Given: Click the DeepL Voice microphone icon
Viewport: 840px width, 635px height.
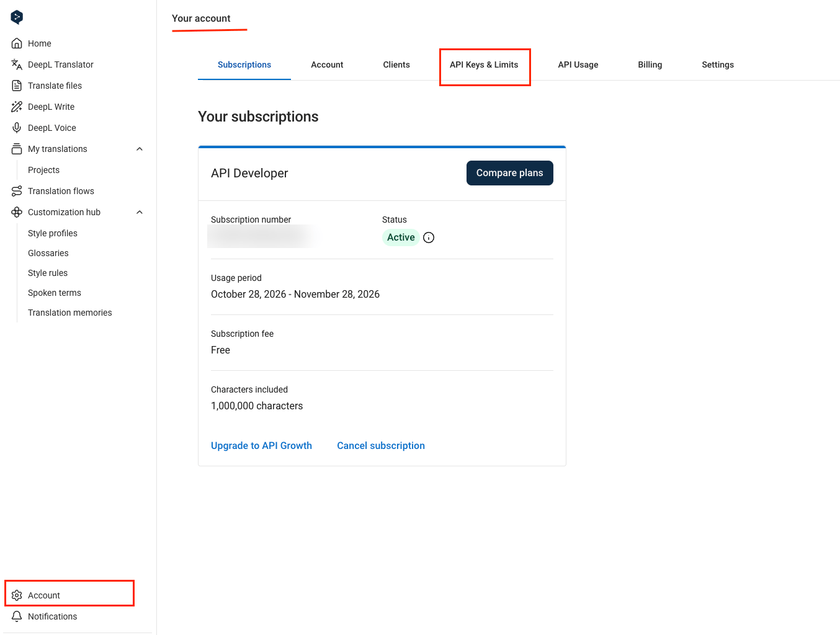Looking at the screenshot, I should pos(17,128).
